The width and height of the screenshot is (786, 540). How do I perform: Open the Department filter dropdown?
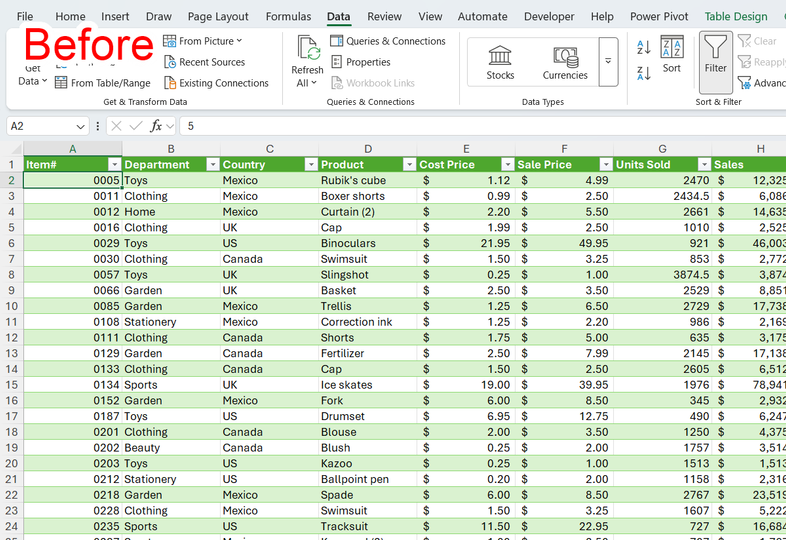(x=213, y=164)
